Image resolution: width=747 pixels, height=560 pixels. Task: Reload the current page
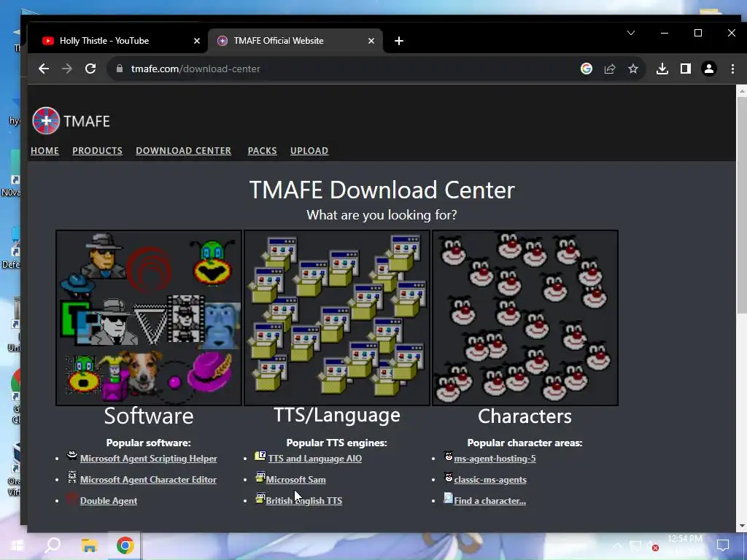click(x=90, y=69)
